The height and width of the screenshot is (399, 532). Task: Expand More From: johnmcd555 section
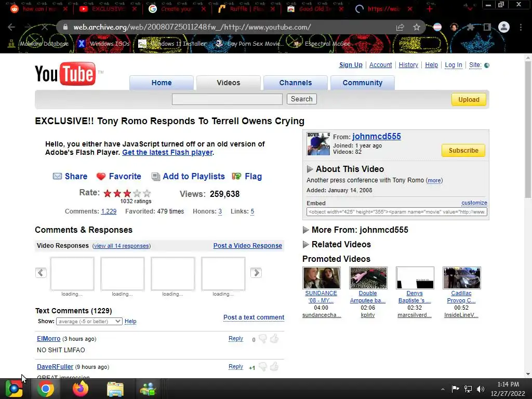pos(305,230)
